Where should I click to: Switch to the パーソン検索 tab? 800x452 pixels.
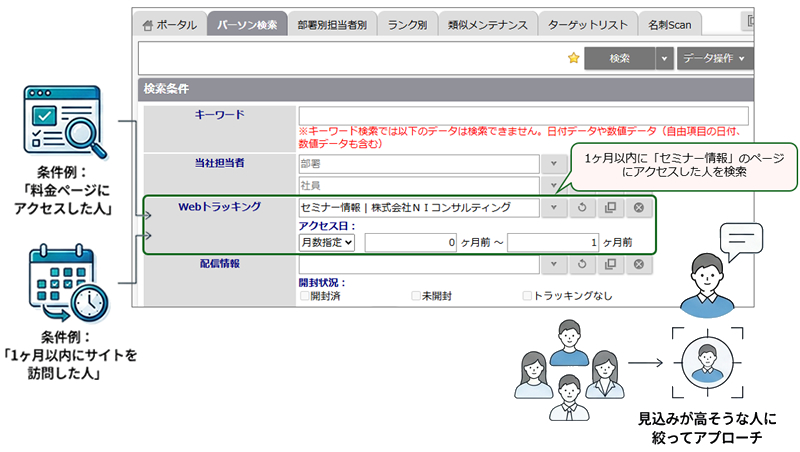click(x=247, y=24)
